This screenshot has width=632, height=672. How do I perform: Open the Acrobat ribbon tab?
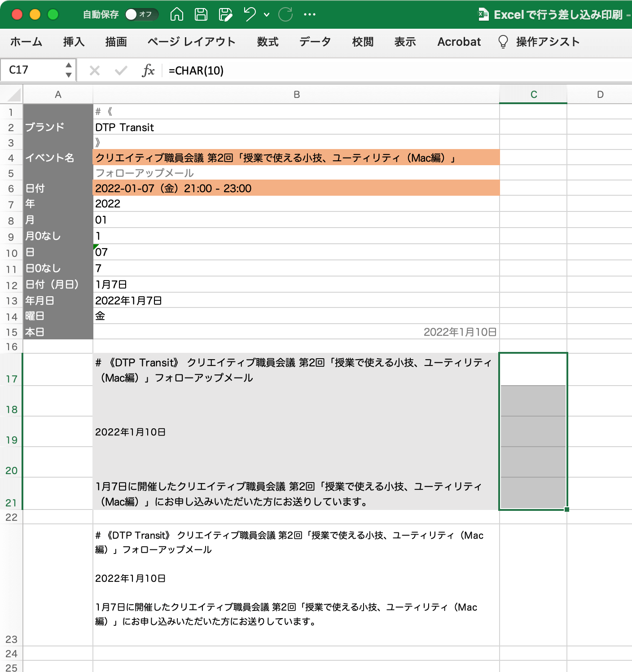click(459, 42)
